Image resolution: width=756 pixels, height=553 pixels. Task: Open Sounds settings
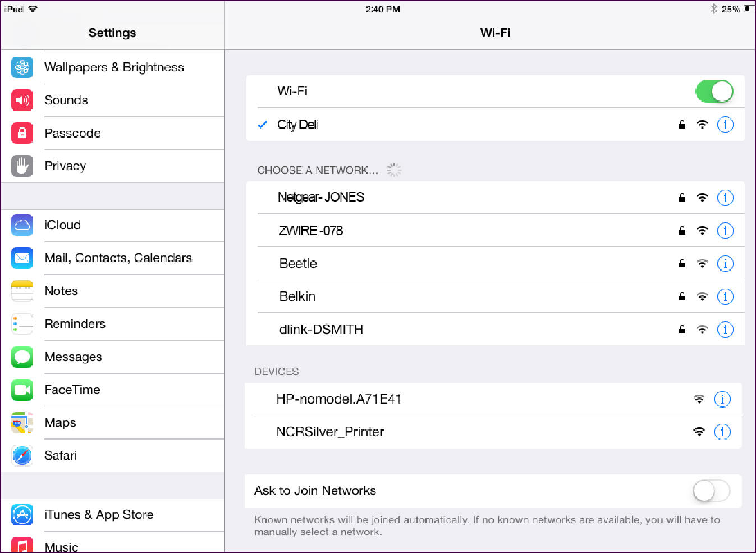[x=113, y=100]
